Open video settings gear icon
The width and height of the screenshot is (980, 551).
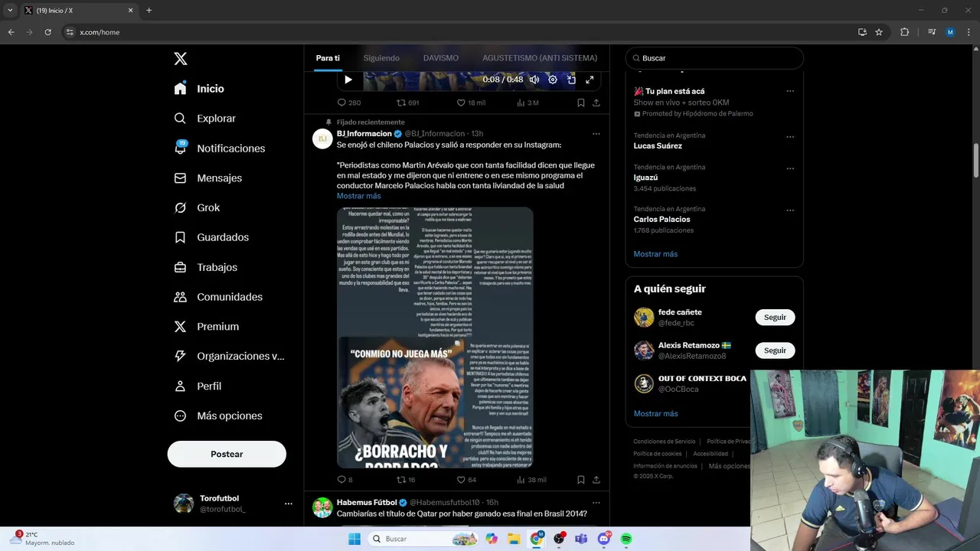[553, 80]
